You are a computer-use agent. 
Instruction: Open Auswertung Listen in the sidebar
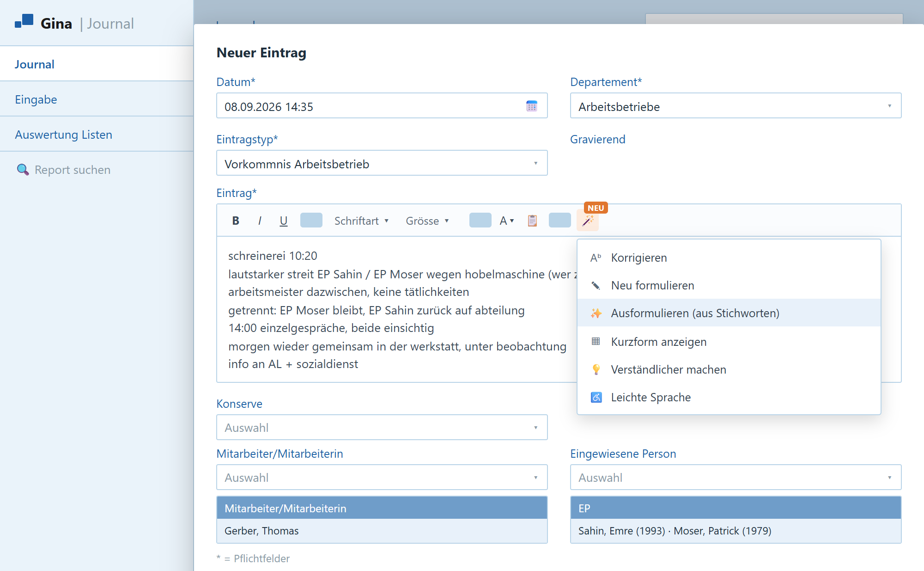pos(97,134)
